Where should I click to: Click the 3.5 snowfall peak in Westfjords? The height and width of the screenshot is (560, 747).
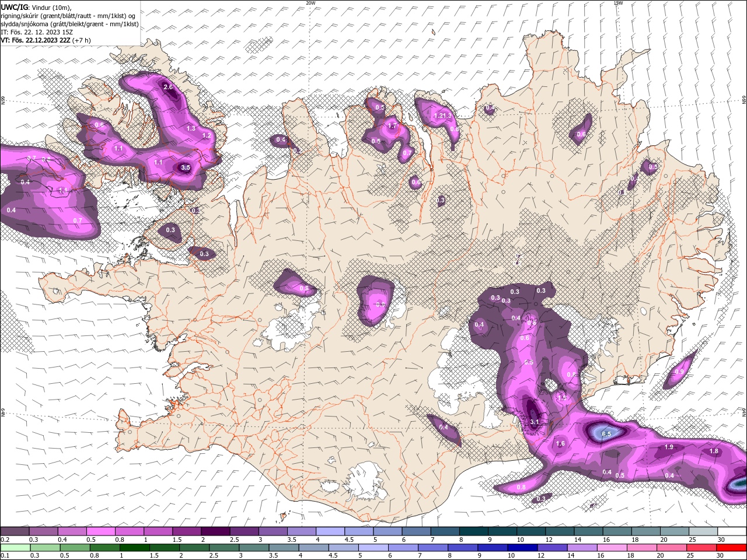pos(186,167)
